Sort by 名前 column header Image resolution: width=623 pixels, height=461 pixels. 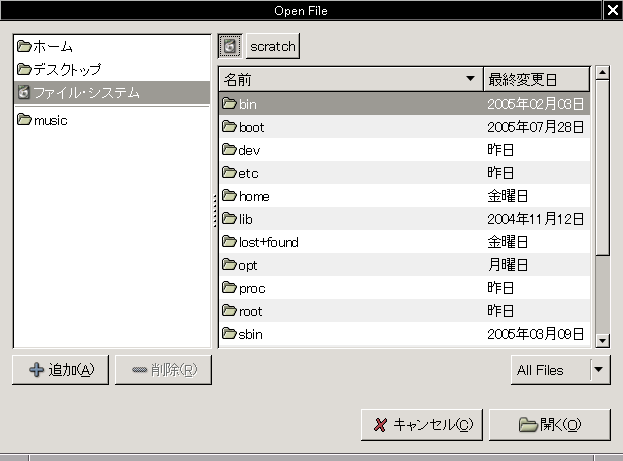351,79
